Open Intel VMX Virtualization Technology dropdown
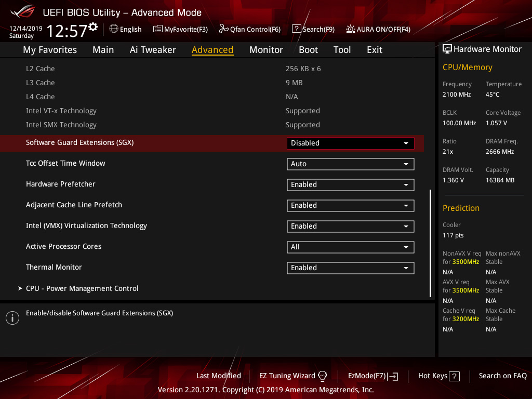 tap(351, 227)
